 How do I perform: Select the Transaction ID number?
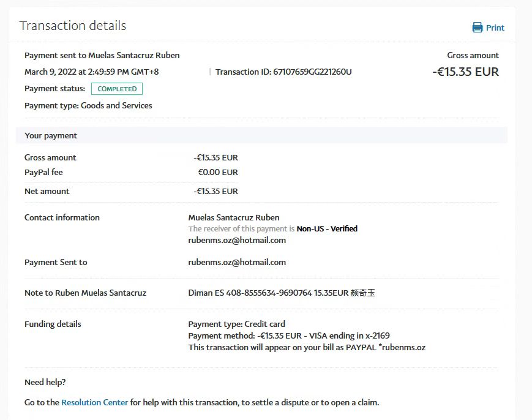(312, 72)
